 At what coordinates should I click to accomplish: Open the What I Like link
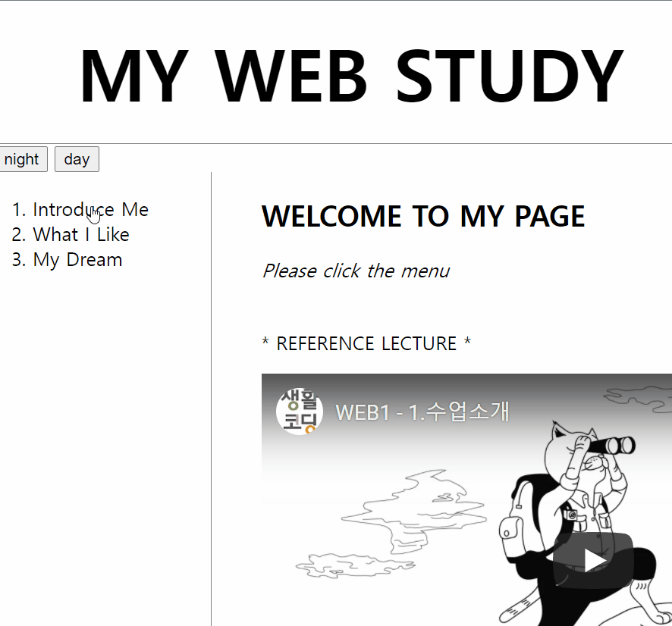[x=81, y=235]
